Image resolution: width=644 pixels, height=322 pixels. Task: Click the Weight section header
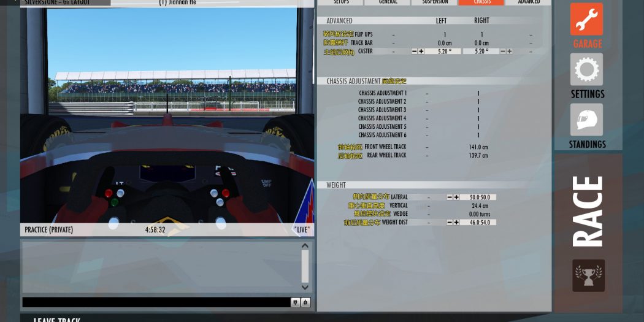point(336,185)
